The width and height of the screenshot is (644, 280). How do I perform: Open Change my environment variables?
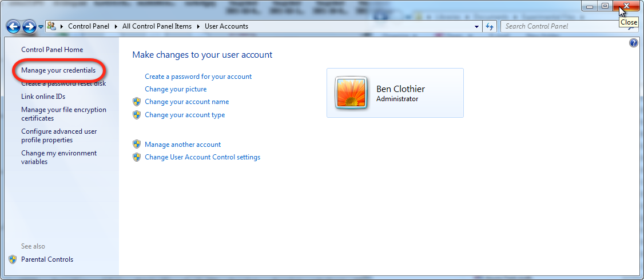click(x=59, y=157)
